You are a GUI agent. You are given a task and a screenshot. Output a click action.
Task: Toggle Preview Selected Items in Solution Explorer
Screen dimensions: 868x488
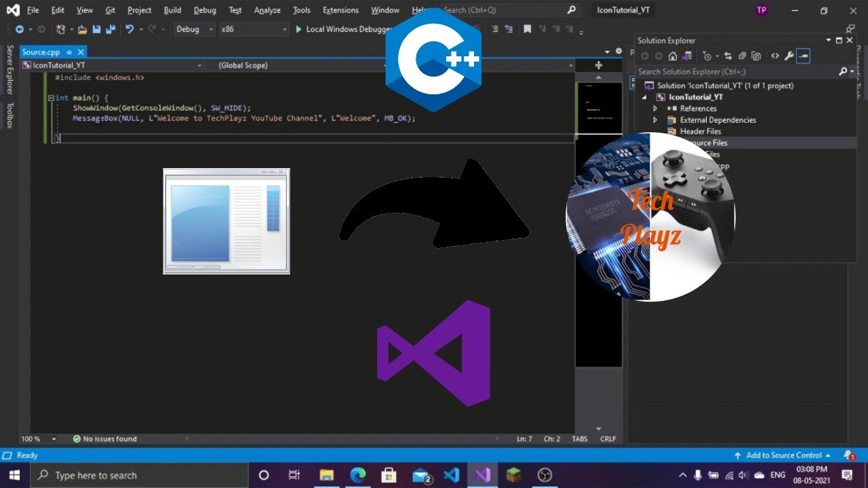coord(804,56)
